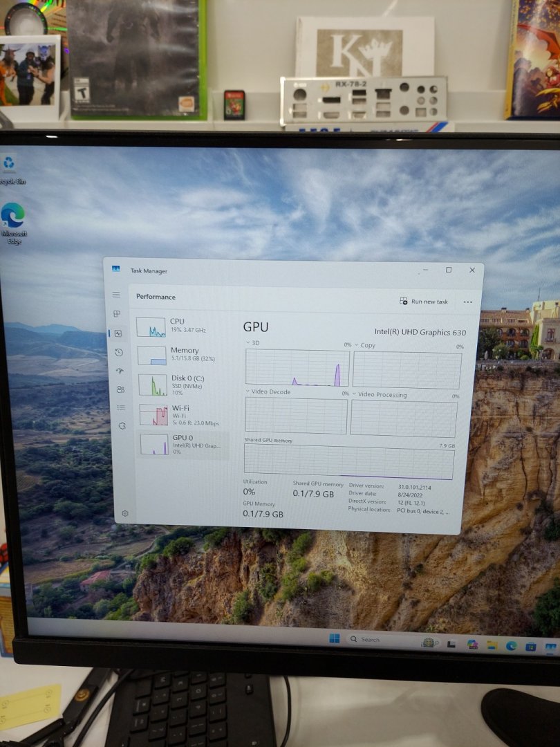560x747 pixels.
Task: Select the Performance page sidebar icon
Action: click(x=118, y=333)
